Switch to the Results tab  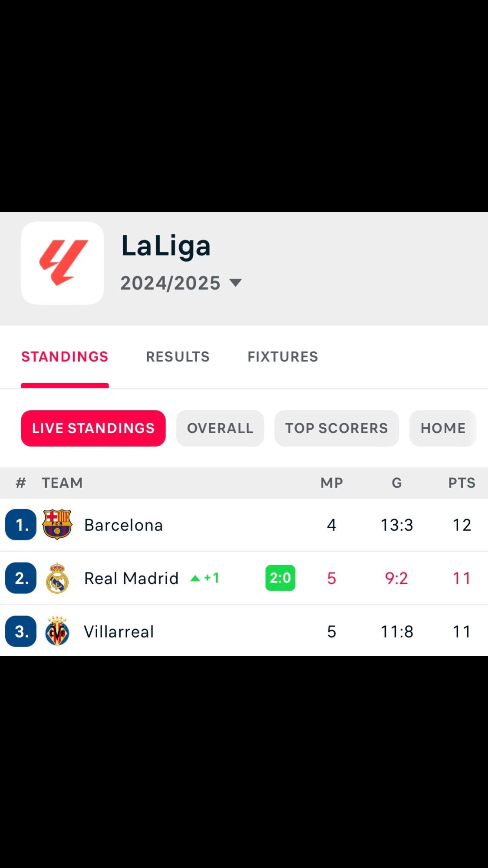pyautogui.click(x=178, y=357)
